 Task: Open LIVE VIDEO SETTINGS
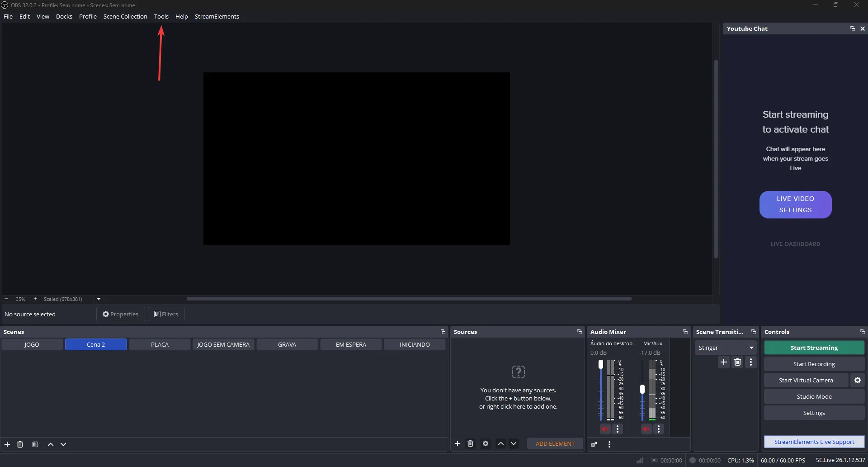(795, 205)
